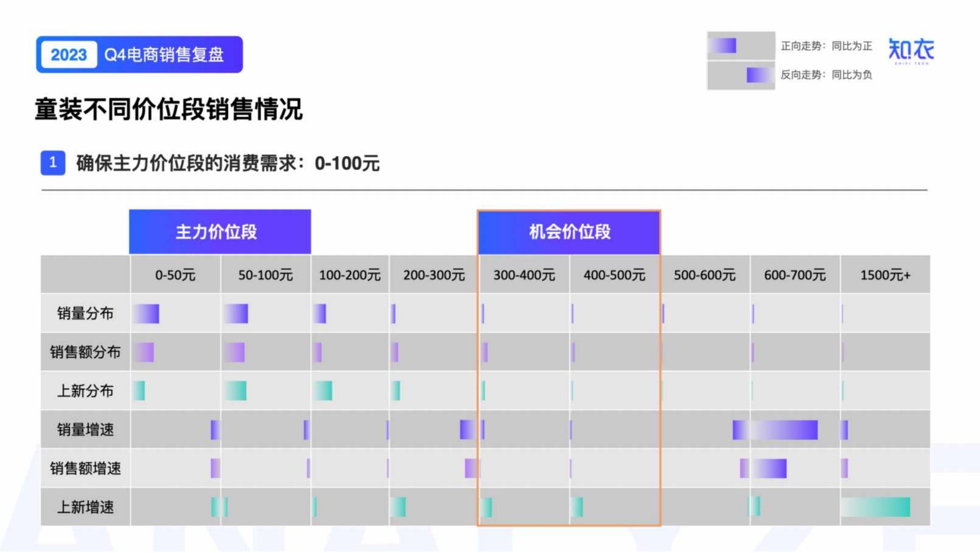Select the 300-400元 column header
This screenshot has height=553, width=980.
pos(524,275)
